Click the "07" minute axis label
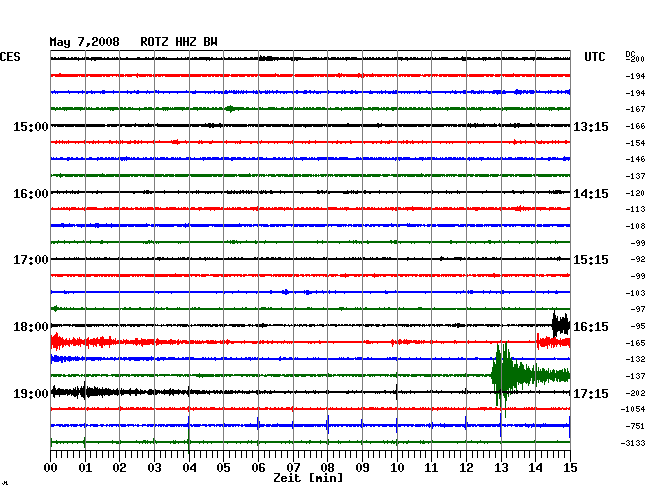 pos(293,468)
